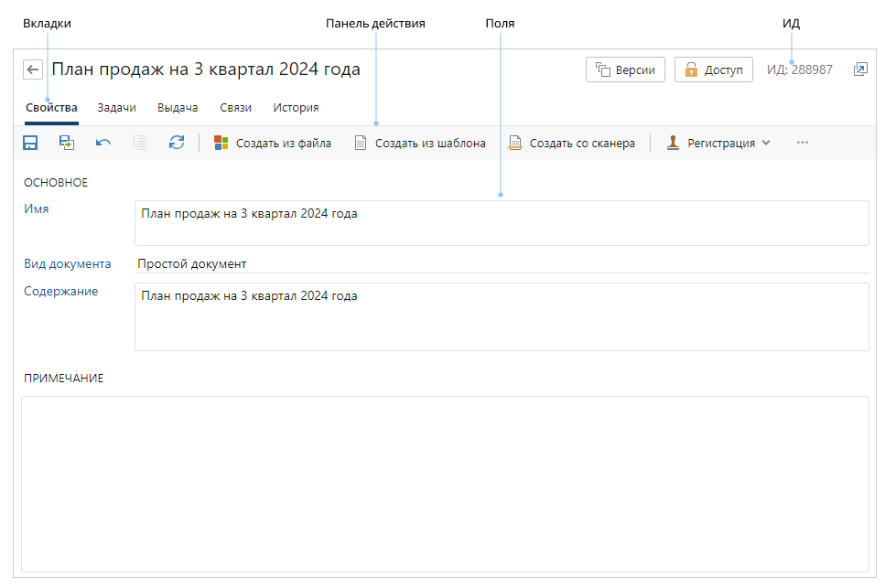The height and width of the screenshot is (588, 885).
Task: Click the Refresh icon in the toolbar
Action: [177, 143]
